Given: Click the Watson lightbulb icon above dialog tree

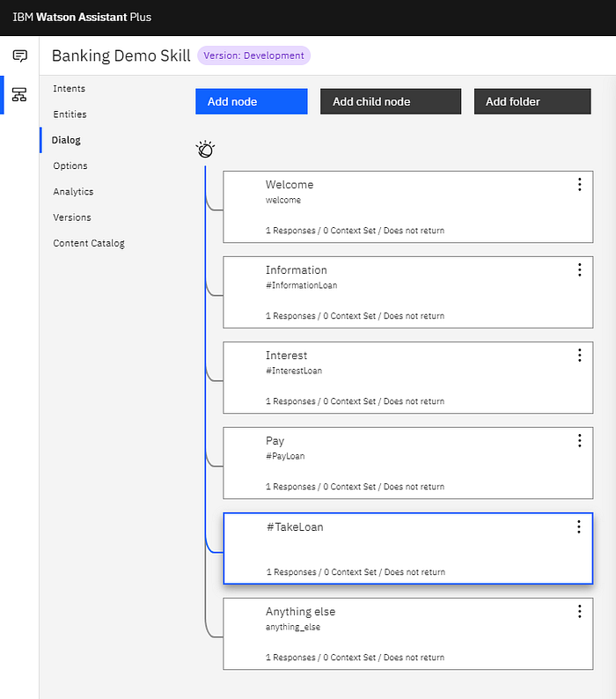Looking at the screenshot, I should 205,150.
